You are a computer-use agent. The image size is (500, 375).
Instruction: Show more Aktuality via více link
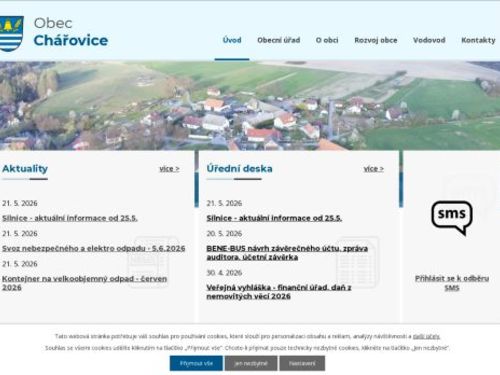(x=169, y=169)
